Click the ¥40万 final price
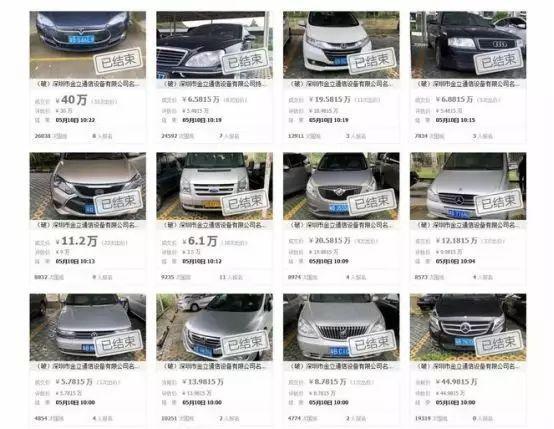This screenshot has height=429, width=554. [x=71, y=100]
